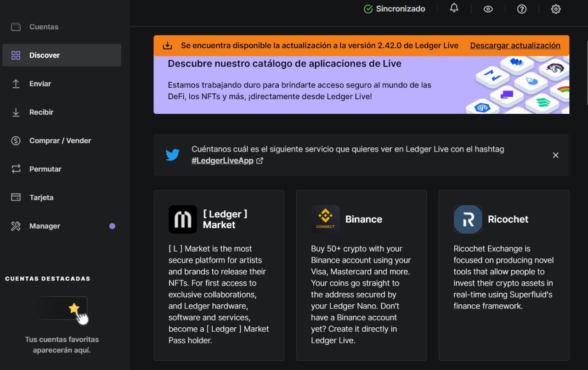
Task: Click the Live apps catalog banner
Action: pyautogui.click(x=361, y=85)
